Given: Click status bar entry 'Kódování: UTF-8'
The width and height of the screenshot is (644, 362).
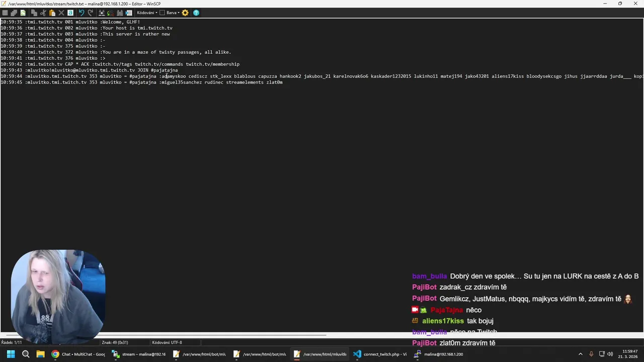Looking at the screenshot, I should [x=167, y=342].
